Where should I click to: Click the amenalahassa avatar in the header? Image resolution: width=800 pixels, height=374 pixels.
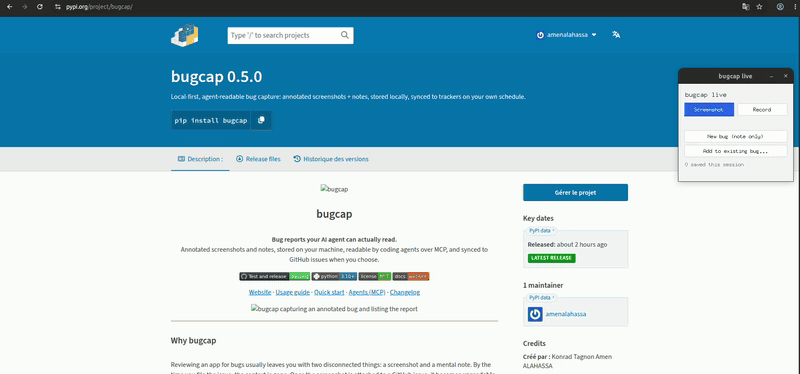pyautogui.click(x=540, y=35)
